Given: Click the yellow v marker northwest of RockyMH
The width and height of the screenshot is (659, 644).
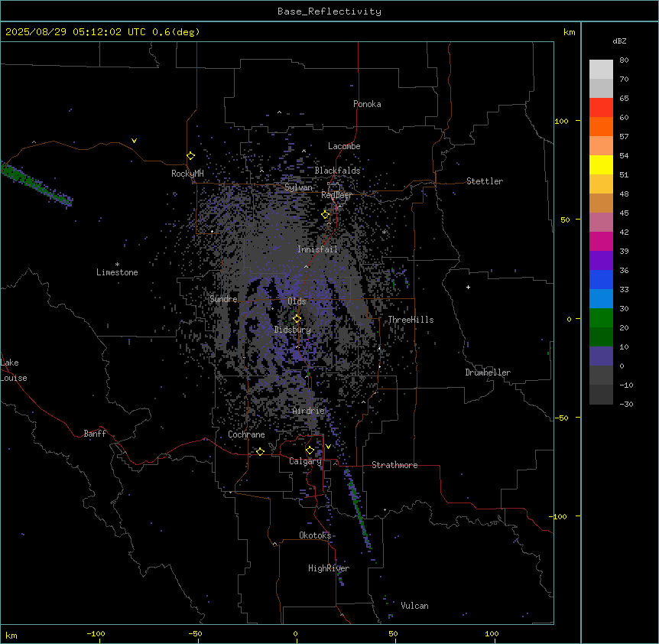Looking at the screenshot, I should pos(134,141).
